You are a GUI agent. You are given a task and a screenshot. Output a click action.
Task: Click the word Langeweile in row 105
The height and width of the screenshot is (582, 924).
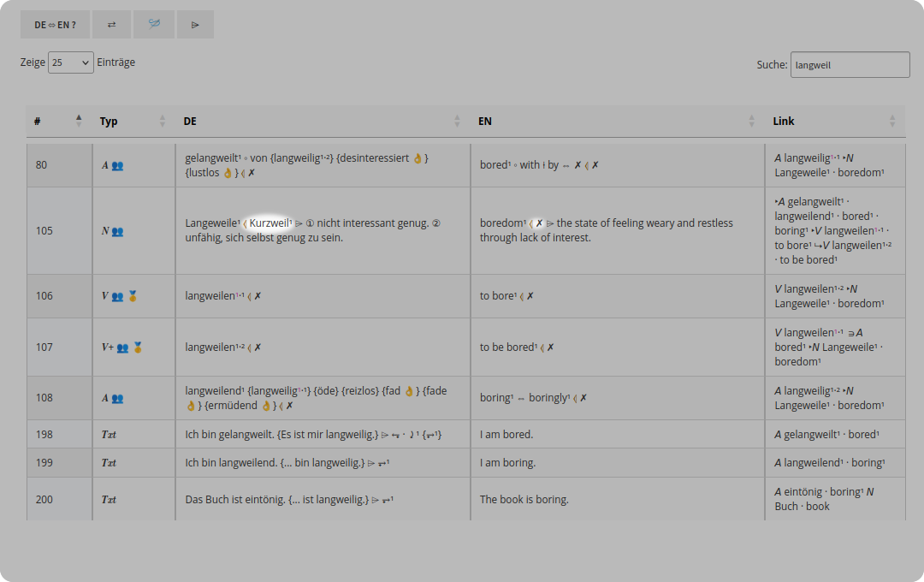coord(212,223)
